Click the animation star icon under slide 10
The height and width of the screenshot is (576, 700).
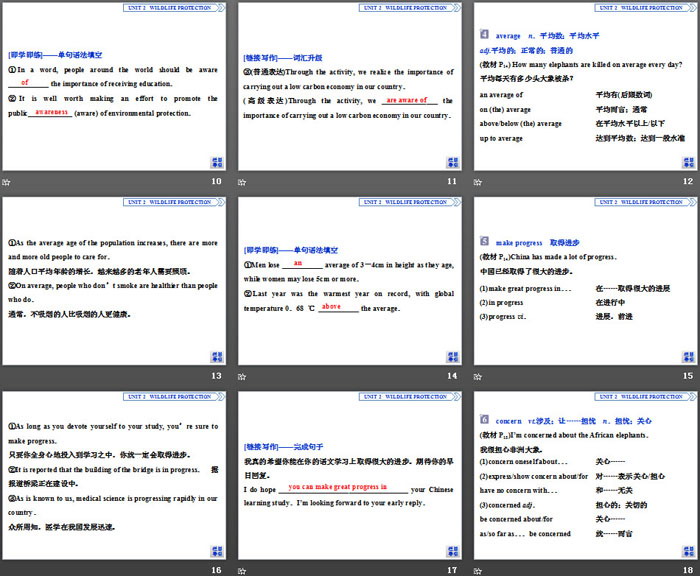click(x=6, y=182)
